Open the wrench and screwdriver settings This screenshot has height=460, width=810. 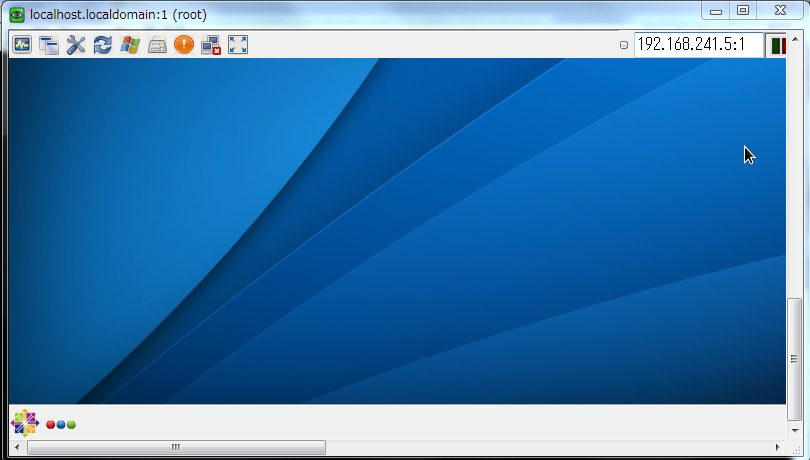pos(76,45)
